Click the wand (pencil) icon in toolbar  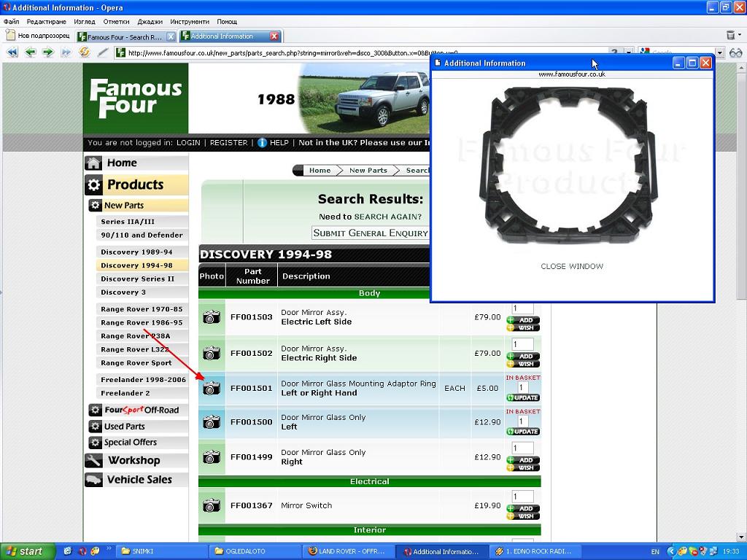point(102,52)
